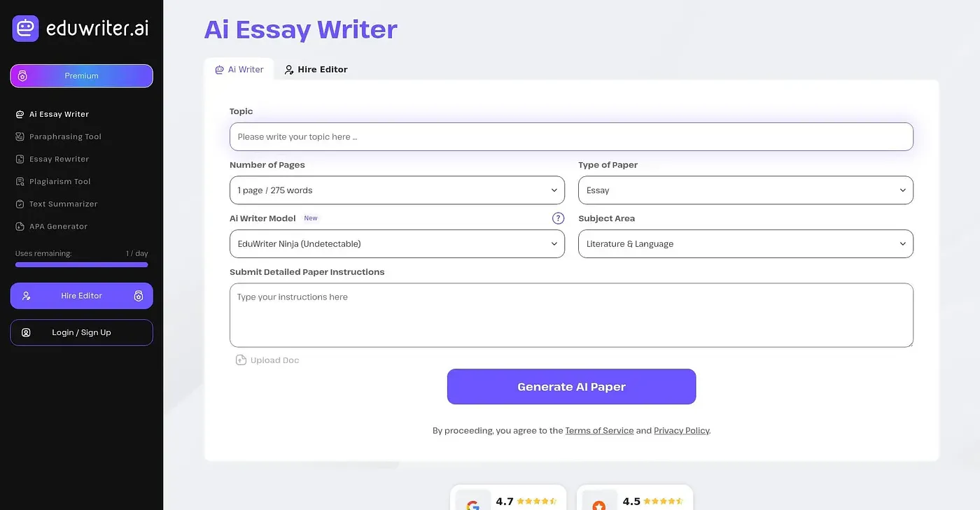Click the Upload Doc paperclip icon
Image resolution: width=980 pixels, height=510 pixels.
click(241, 360)
